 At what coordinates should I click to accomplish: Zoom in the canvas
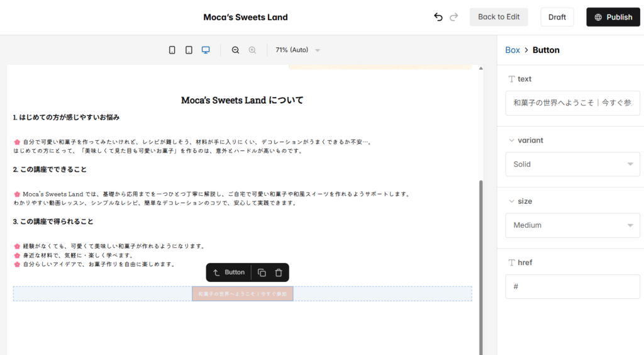click(x=252, y=50)
